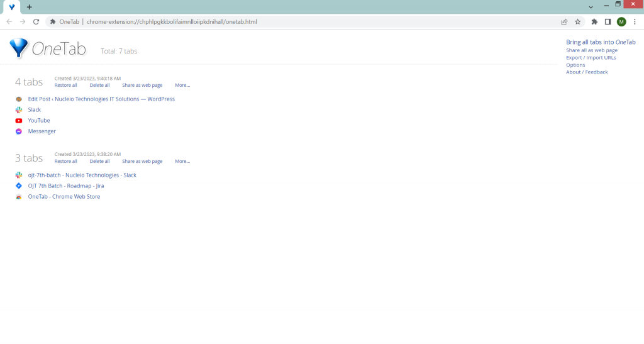Expand More... for the 3 tabs group
Viewport: 644px width, 344px height.
tap(182, 162)
